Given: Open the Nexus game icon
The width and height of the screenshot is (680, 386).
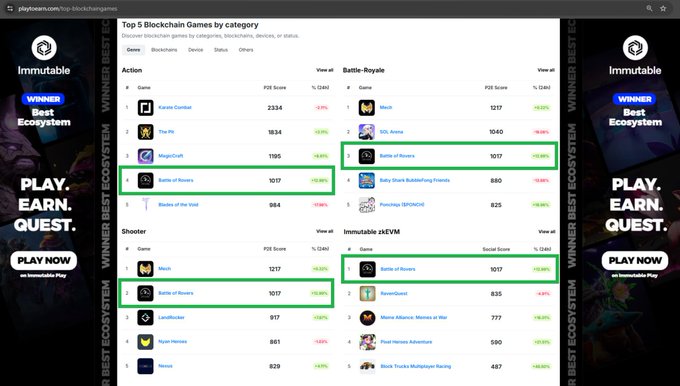Looking at the screenshot, I should [146, 366].
